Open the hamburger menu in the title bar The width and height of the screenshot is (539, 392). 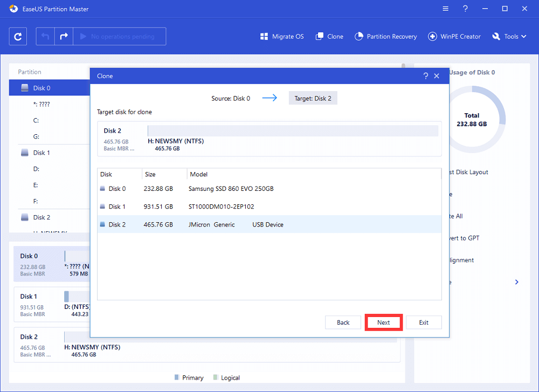coord(445,9)
